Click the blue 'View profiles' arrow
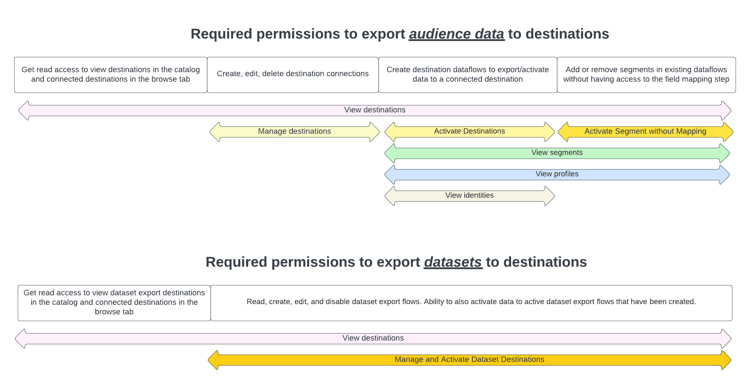 tap(557, 175)
